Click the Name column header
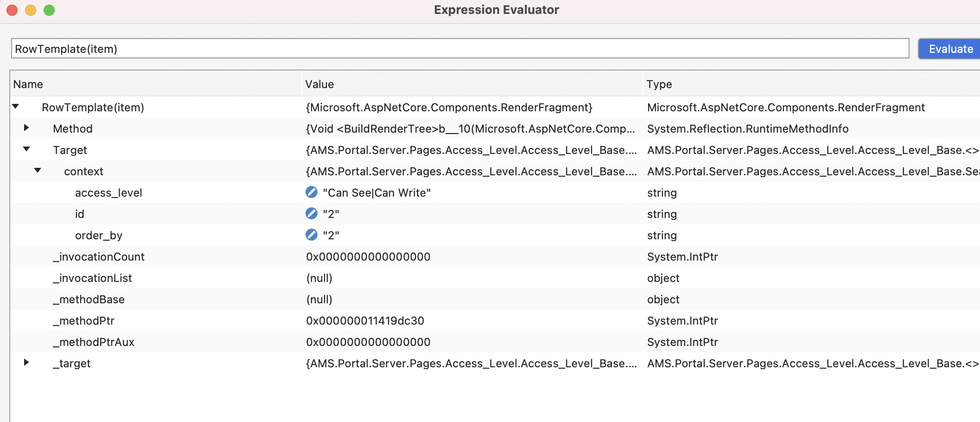 coord(29,84)
